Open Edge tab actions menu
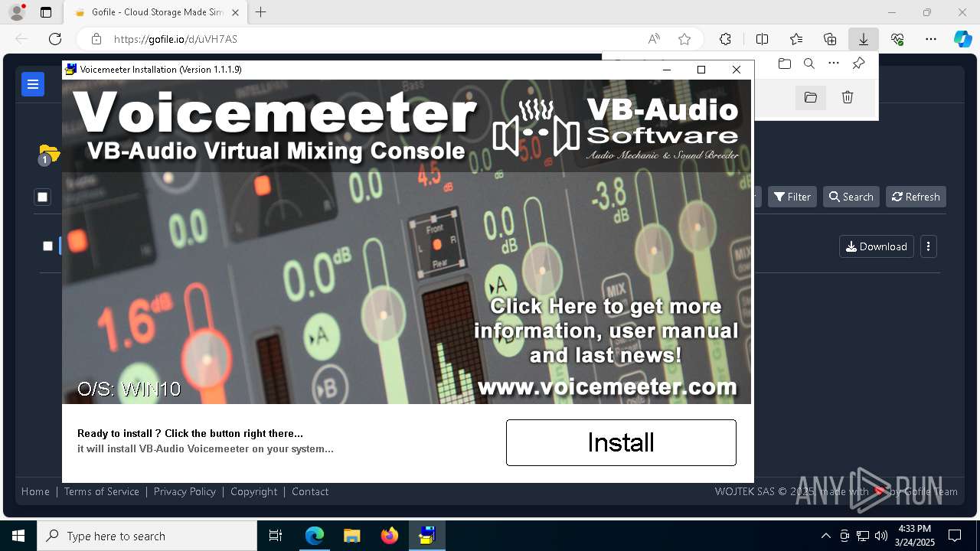 46,12
